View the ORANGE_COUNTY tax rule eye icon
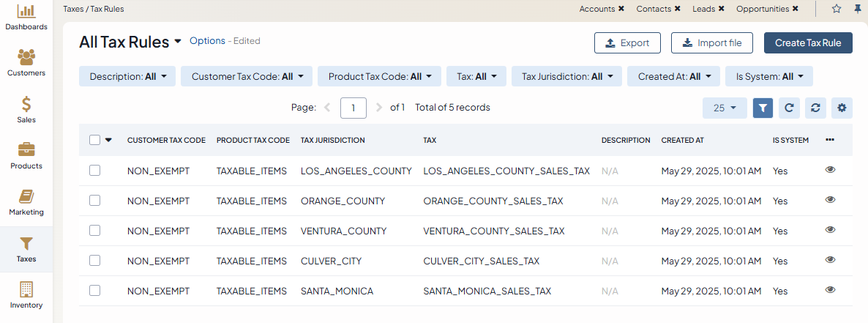Screen dimensions: 868x323 (x=830, y=199)
